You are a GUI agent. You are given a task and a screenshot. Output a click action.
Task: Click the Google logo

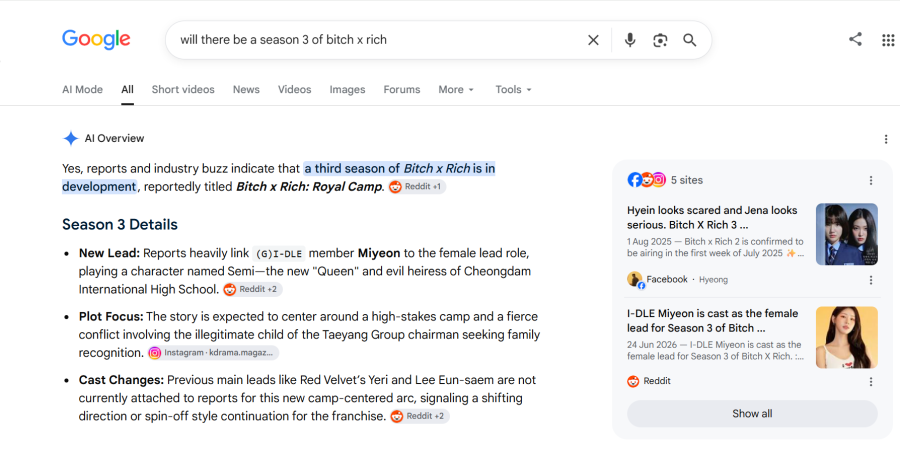point(96,39)
